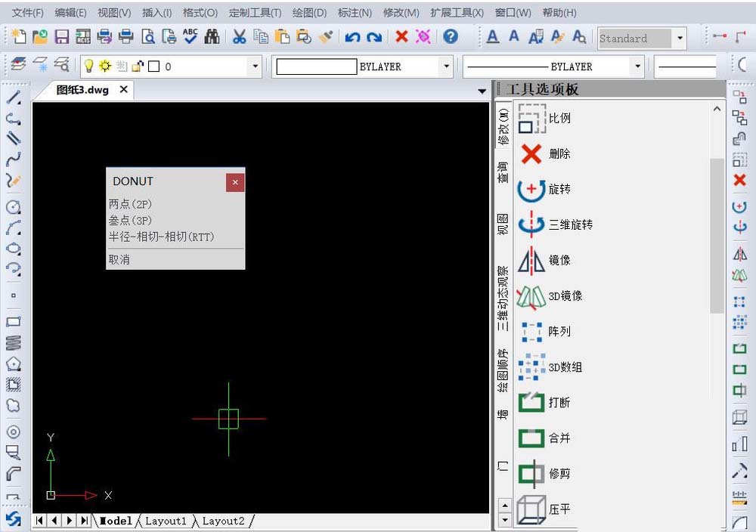Select the Line draw tool in left toolbar
Image resolution: width=756 pixels, height=532 pixels.
click(14, 97)
